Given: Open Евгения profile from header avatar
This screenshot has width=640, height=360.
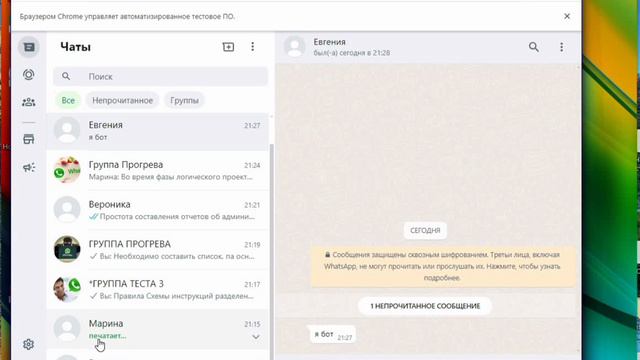Looking at the screenshot, I should pos(295,47).
